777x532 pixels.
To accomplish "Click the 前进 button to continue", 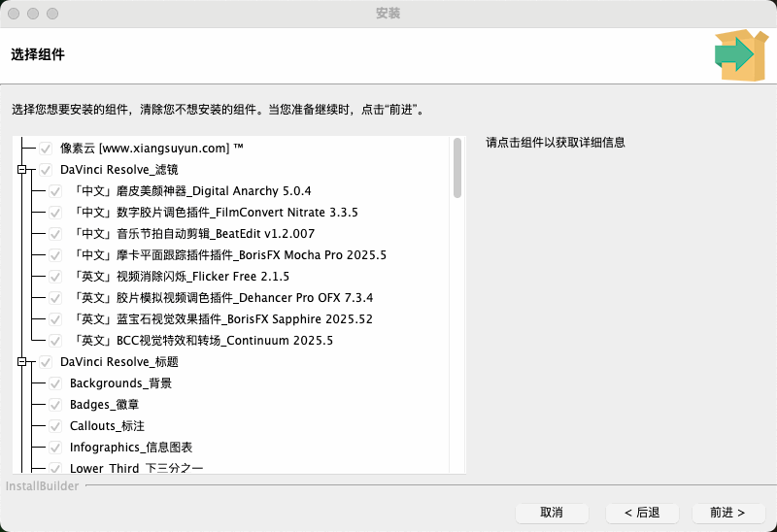I will click(728, 513).
